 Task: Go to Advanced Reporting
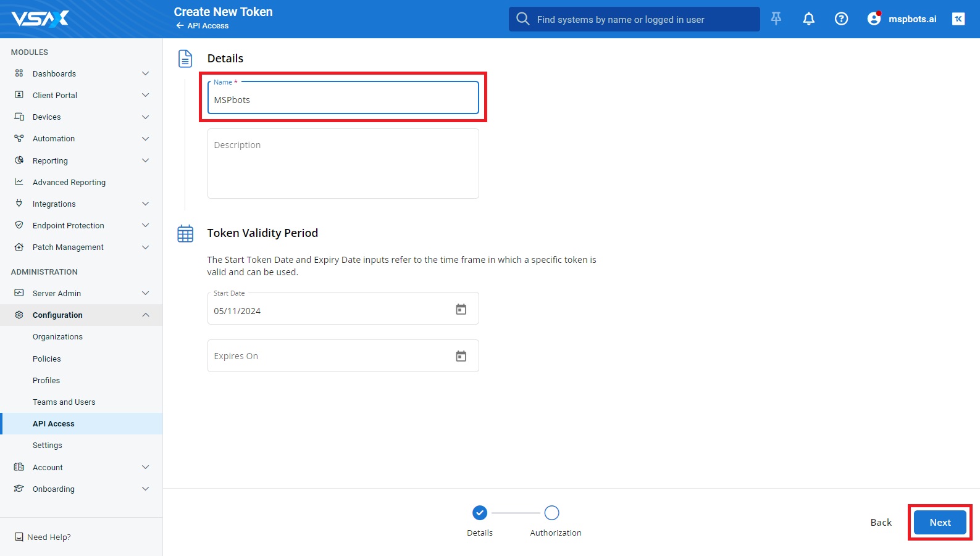click(69, 183)
